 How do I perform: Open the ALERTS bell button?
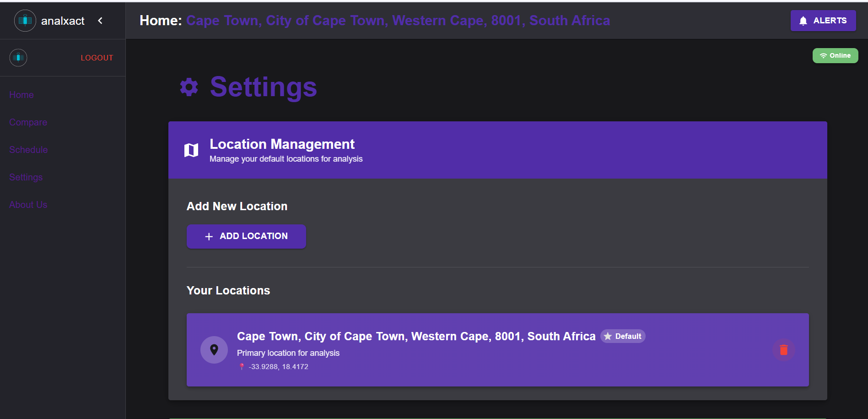point(823,21)
